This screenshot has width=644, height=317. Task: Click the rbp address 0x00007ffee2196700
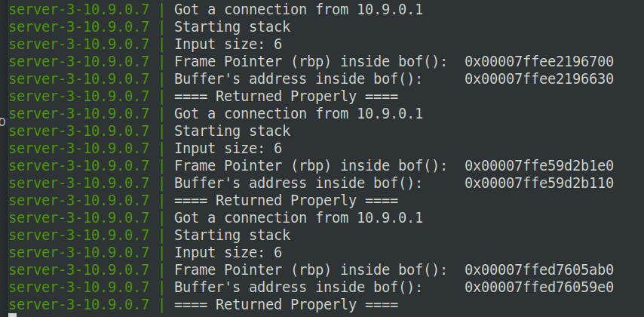(x=538, y=62)
